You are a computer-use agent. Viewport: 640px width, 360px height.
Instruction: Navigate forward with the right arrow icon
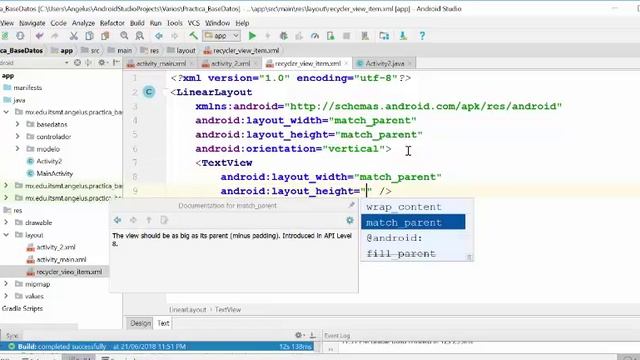click(174, 36)
